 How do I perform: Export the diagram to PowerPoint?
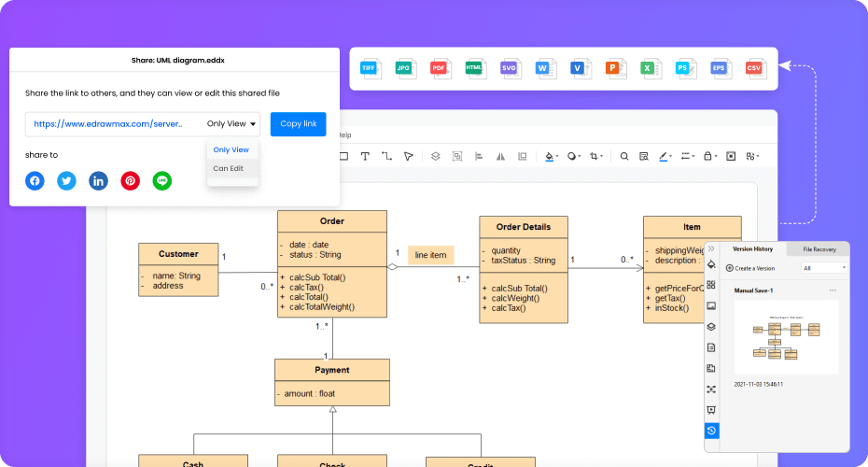pyautogui.click(x=614, y=69)
